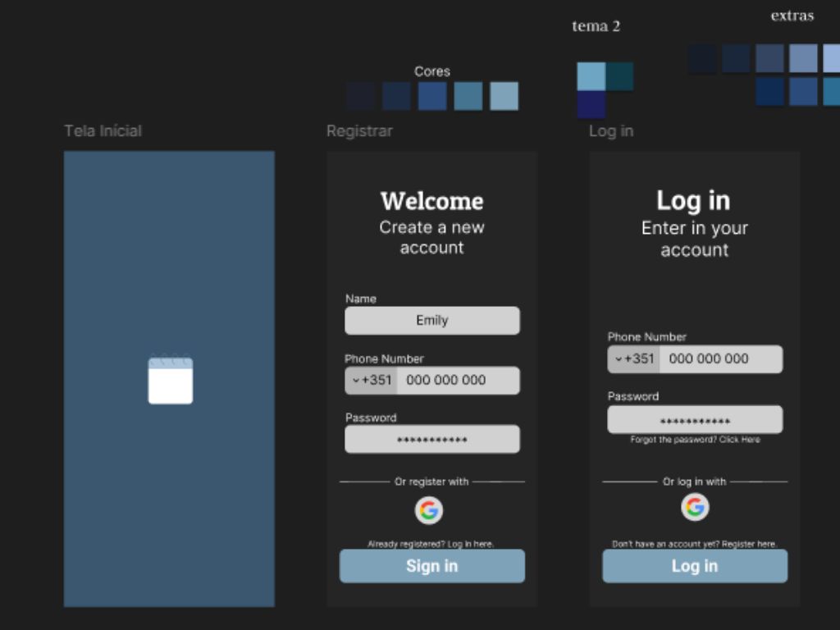Click the calendar icon on Tela Inicial
This screenshot has height=630, width=840.
click(x=170, y=380)
